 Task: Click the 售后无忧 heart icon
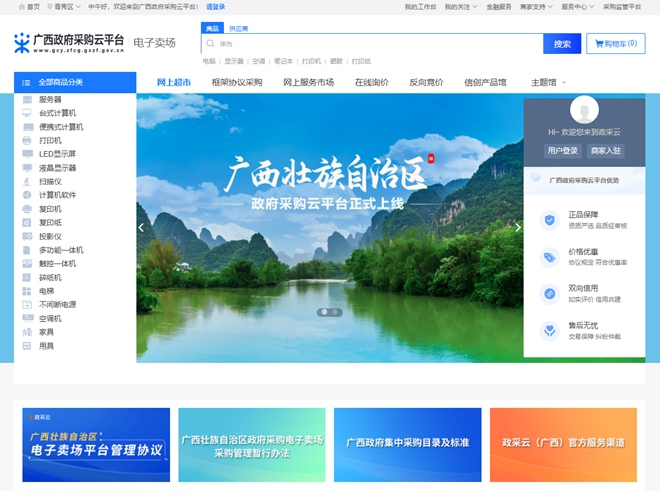point(549,330)
